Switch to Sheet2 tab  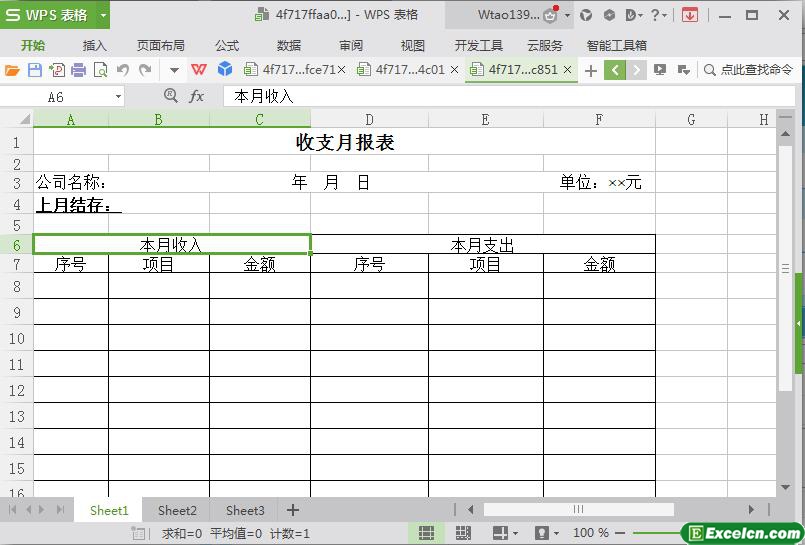177,511
